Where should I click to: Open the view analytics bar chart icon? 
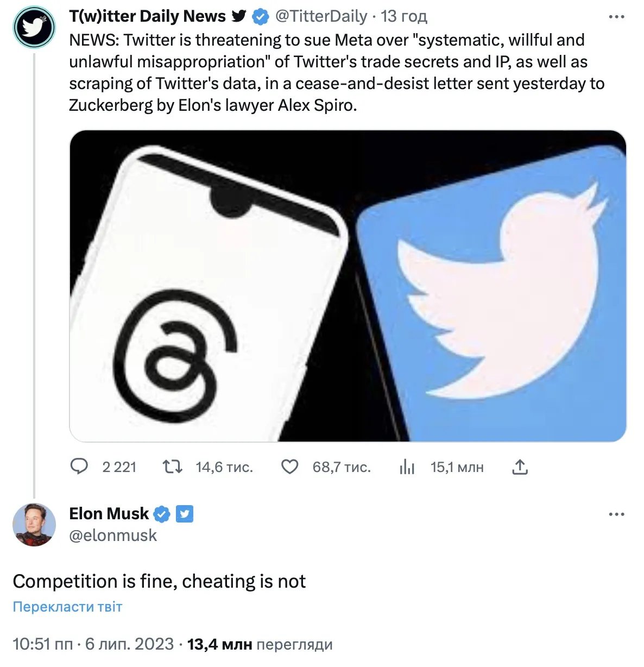pos(407,467)
